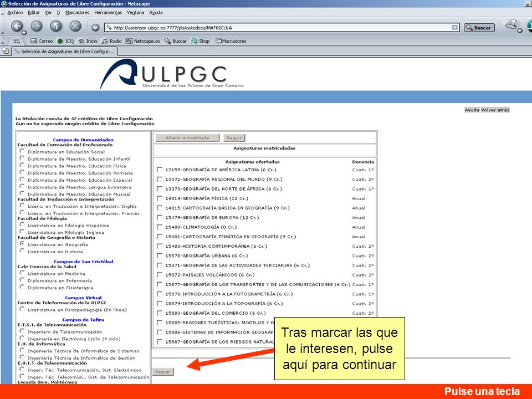532x399 pixels.
Task: Click the Campus de San Cristóbal heading
Action: point(84,262)
